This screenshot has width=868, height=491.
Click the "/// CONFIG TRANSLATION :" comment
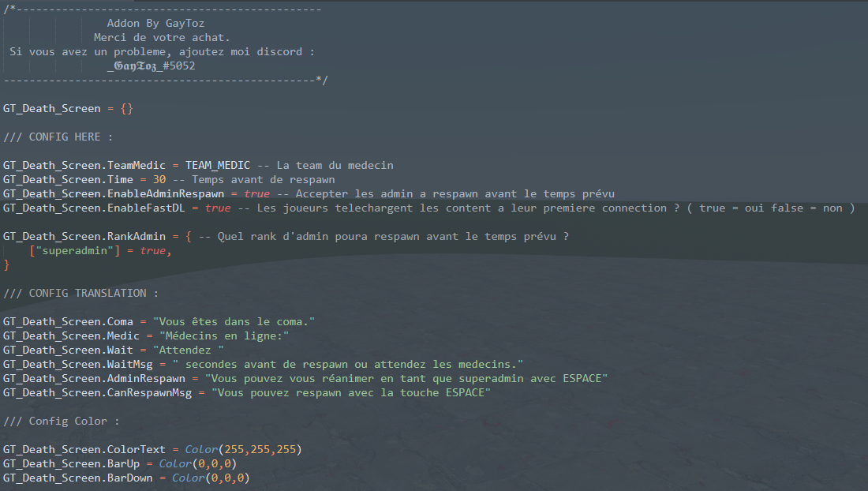[x=80, y=294]
